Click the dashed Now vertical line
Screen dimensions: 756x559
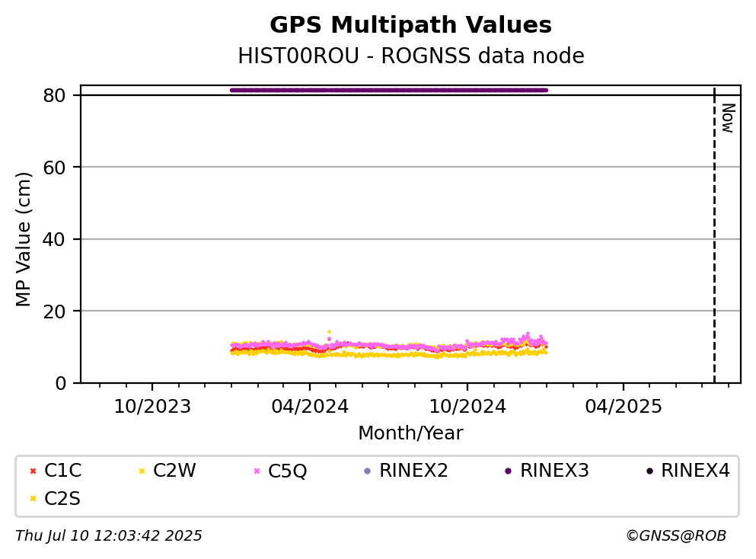click(x=714, y=235)
